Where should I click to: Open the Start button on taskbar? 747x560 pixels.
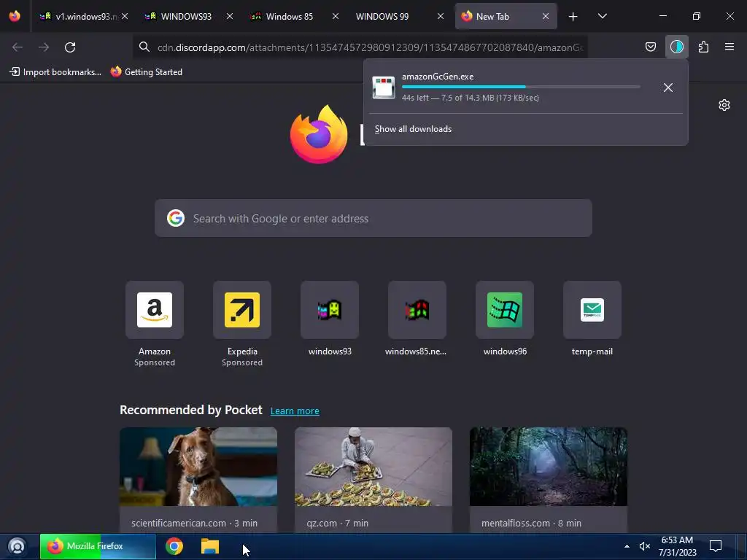[18, 546]
